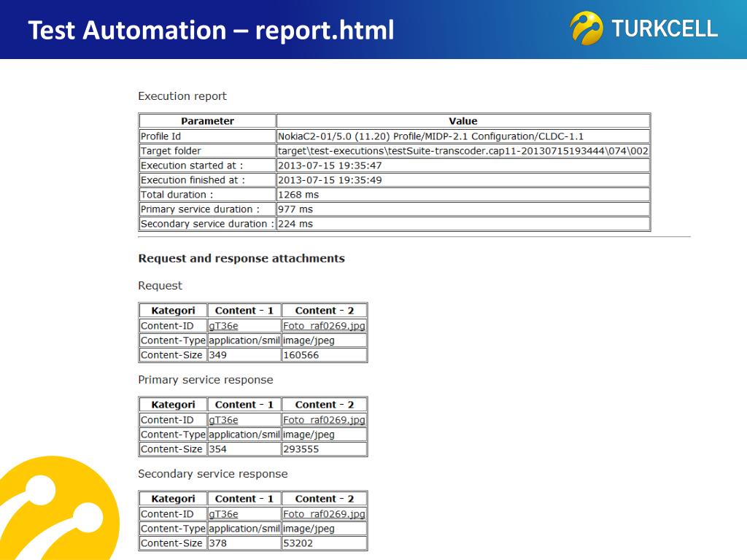Select the 'Execution finished at :' cell
Image resolution: width=747 pixels, height=560 pixels.
[207, 180]
